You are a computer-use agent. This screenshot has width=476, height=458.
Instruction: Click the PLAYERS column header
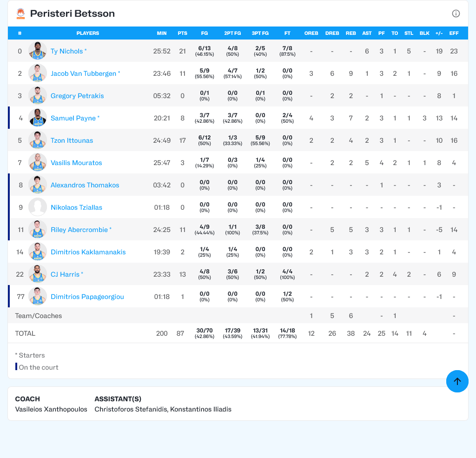[x=87, y=33]
